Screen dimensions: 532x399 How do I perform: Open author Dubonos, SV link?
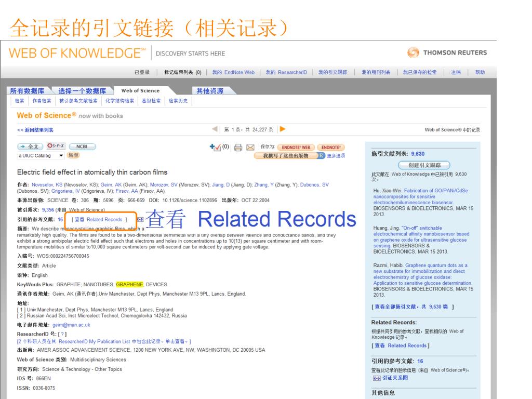[x=314, y=185]
